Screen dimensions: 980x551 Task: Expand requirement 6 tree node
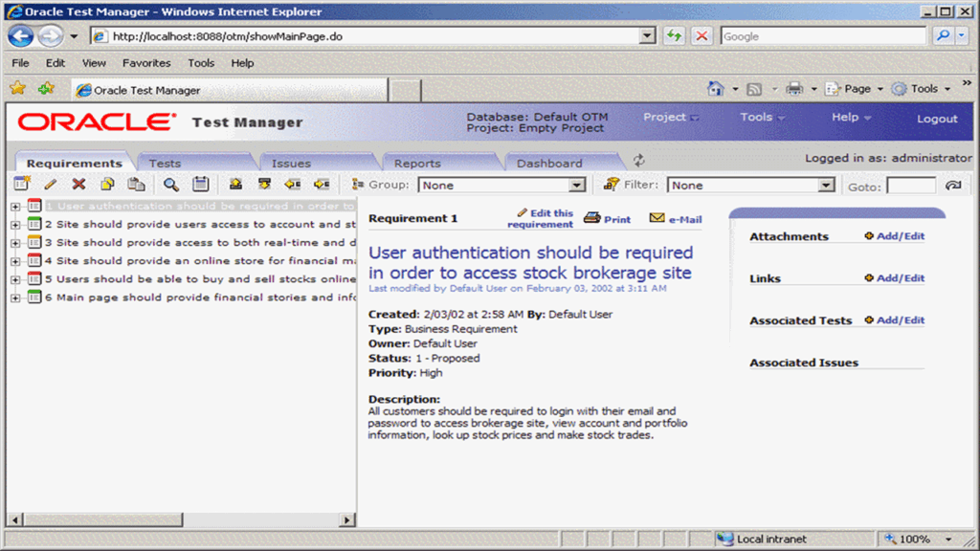tap(15, 298)
